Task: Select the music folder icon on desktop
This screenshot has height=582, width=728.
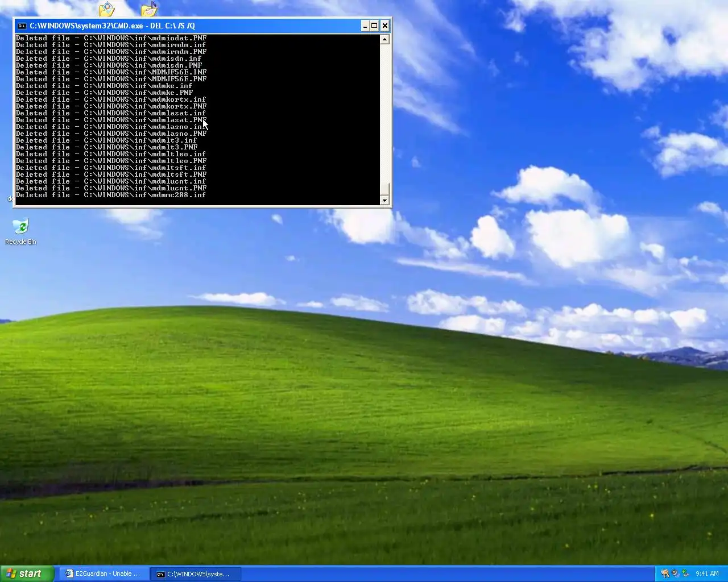Action: tap(149, 9)
